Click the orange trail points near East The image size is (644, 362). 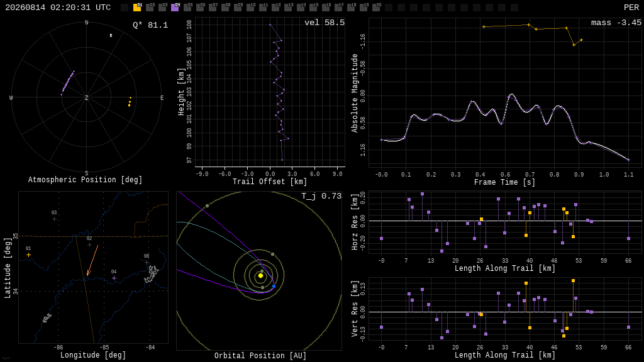coord(130,102)
